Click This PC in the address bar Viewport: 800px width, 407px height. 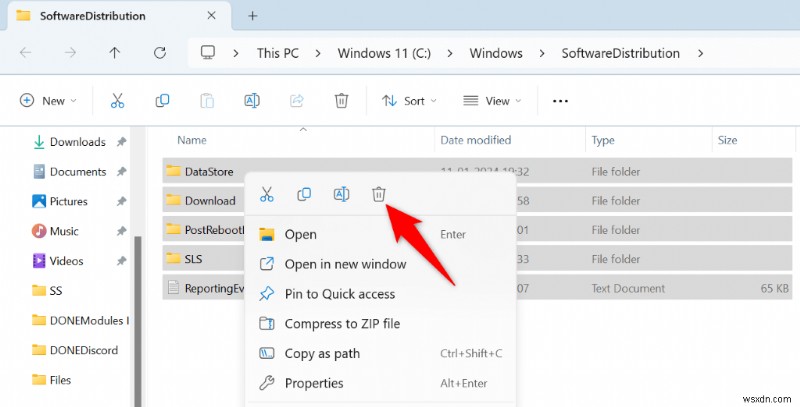[278, 53]
